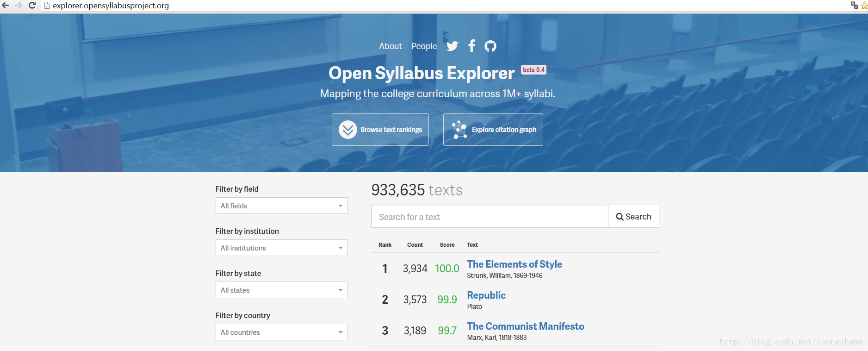
Task: Click the score value 99.7
Action: [447, 331]
